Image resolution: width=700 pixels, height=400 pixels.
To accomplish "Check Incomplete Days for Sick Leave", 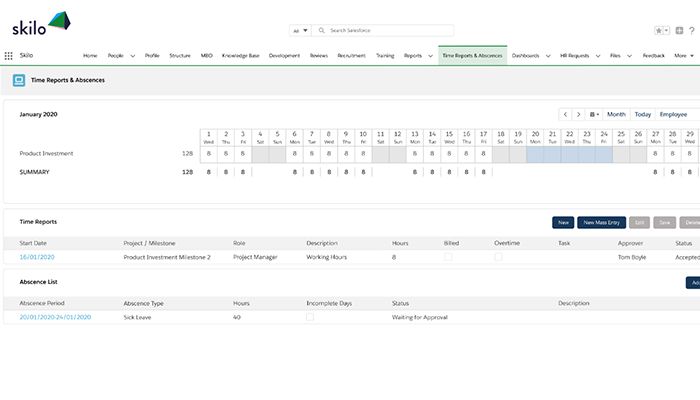I will (310, 317).
